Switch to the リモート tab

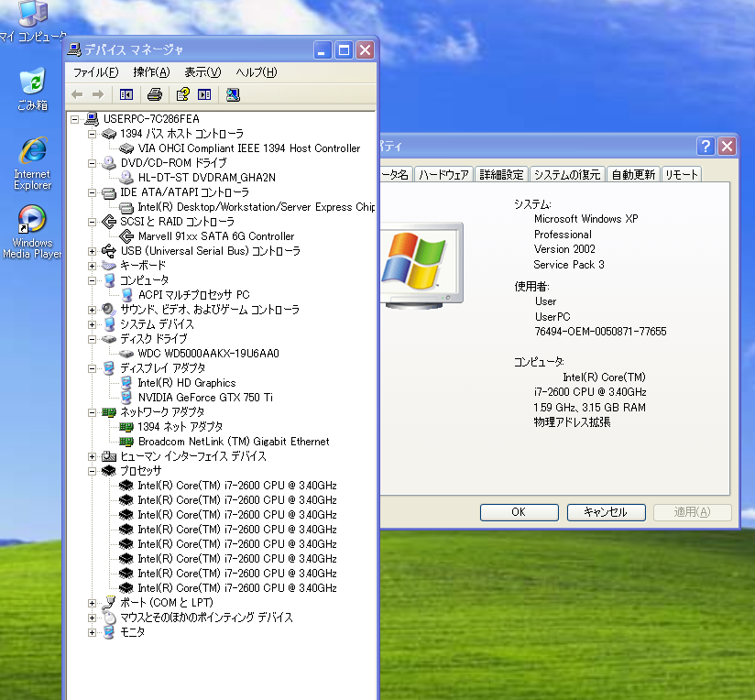click(682, 174)
